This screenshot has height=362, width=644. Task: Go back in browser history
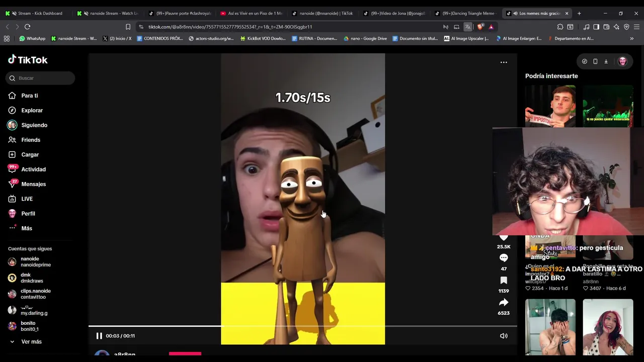pos(7,27)
